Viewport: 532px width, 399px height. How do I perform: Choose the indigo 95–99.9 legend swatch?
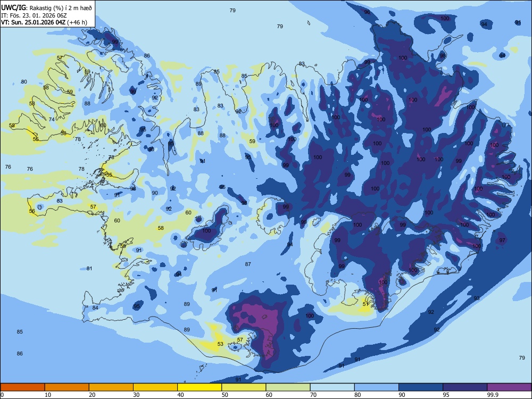465,387
